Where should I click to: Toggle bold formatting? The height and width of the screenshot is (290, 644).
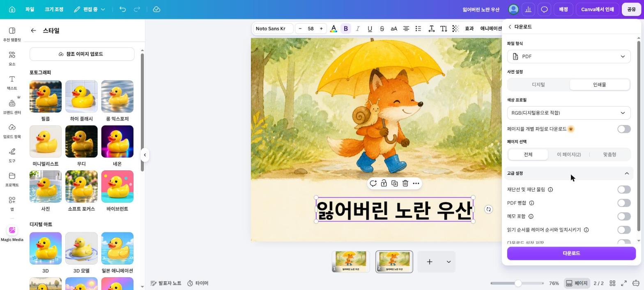pyautogui.click(x=346, y=28)
